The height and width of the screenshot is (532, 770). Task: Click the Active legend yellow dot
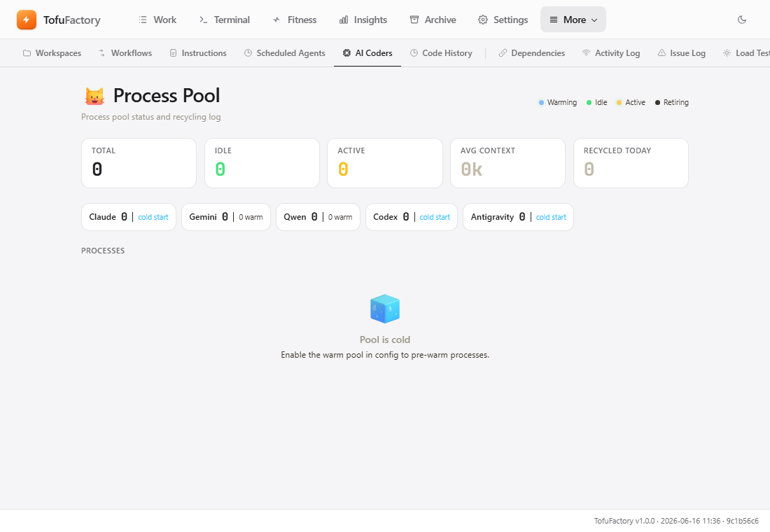(x=619, y=103)
